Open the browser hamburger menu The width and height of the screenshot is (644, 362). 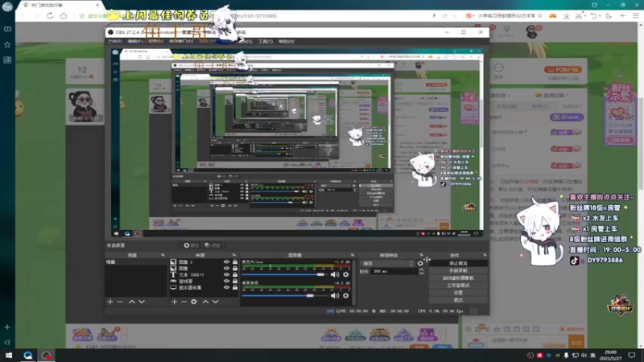pyautogui.click(x=636, y=16)
